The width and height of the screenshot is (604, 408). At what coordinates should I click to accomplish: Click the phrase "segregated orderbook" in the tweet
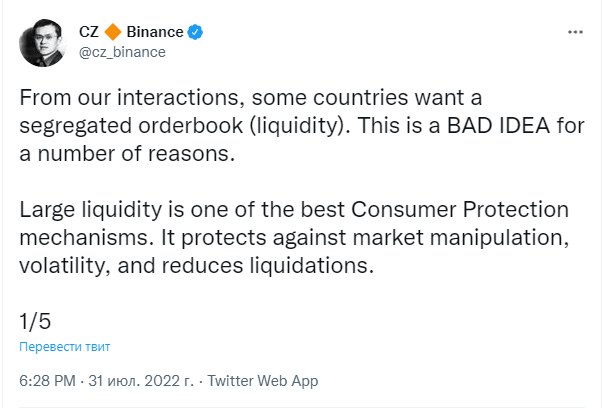(x=131, y=126)
